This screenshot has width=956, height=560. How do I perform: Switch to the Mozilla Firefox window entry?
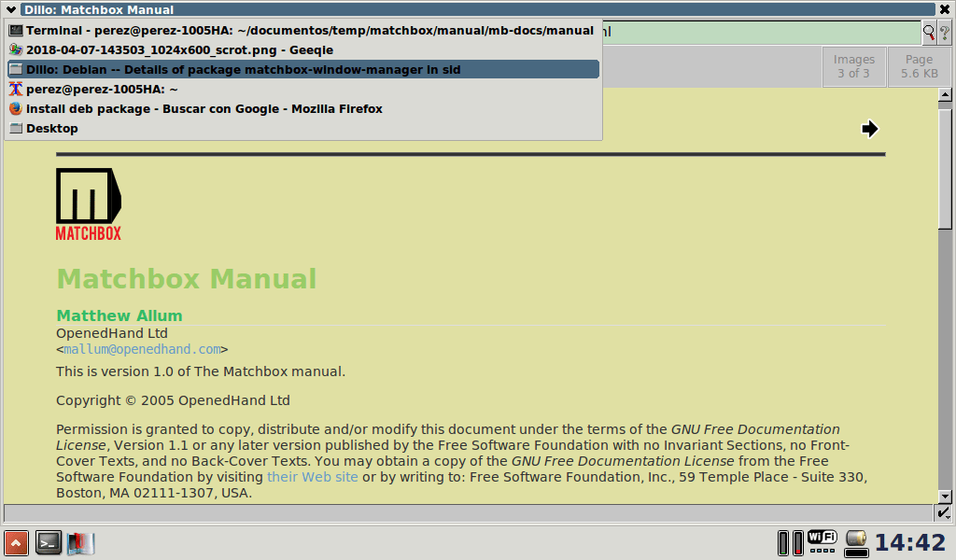(204, 108)
